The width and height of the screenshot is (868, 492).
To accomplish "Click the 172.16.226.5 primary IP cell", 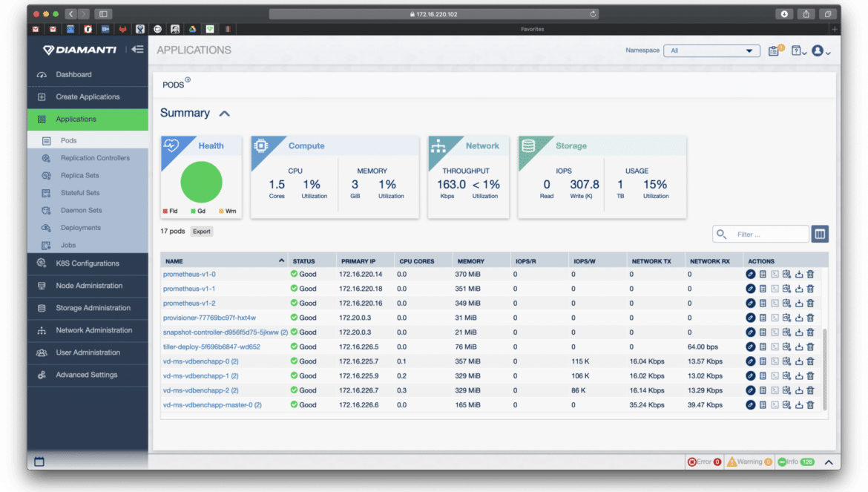I will click(359, 347).
